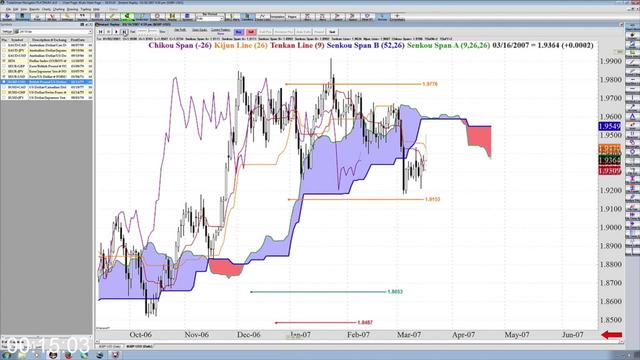This screenshot has width=640, height=360.
Task: Tick the plot checkbox for $AUD-JPY
Action: tap(4, 50)
